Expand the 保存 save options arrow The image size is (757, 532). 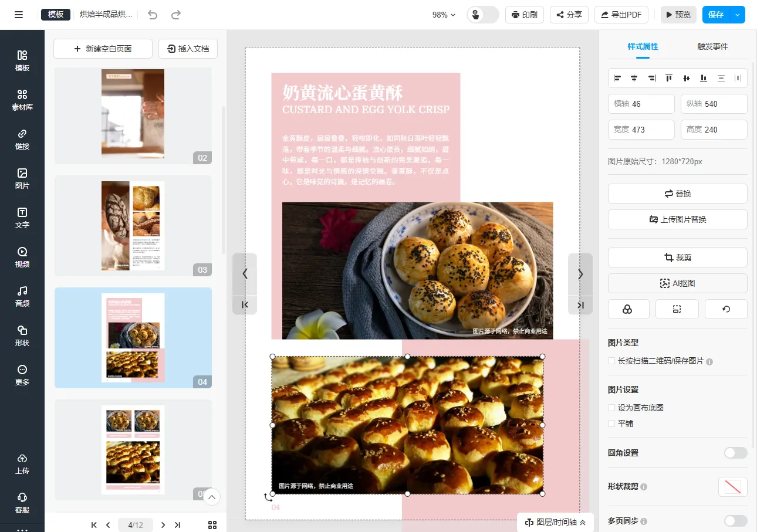point(738,15)
